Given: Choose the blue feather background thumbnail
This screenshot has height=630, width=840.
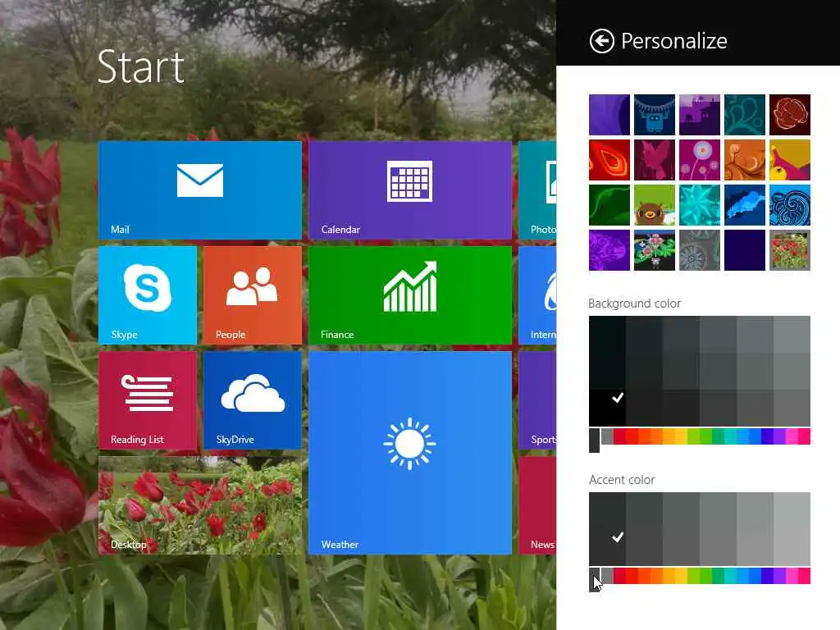Looking at the screenshot, I should [745, 205].
